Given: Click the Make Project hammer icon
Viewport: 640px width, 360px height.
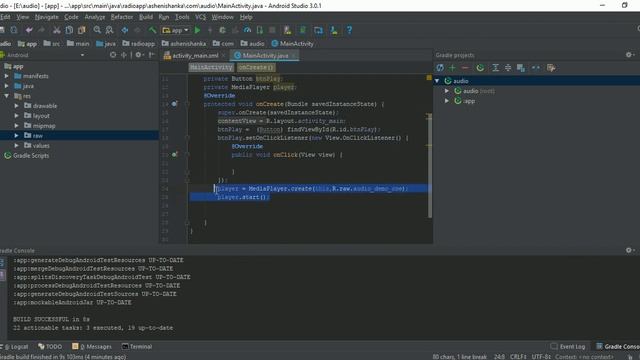Looking at the screenshot, I should click(x=152, y=30).
